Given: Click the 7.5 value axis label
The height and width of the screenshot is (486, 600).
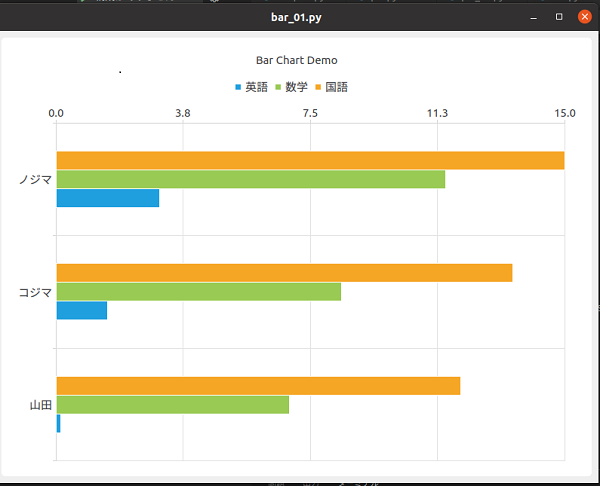Looking at the screenshot, I should [x=310, y=113].
